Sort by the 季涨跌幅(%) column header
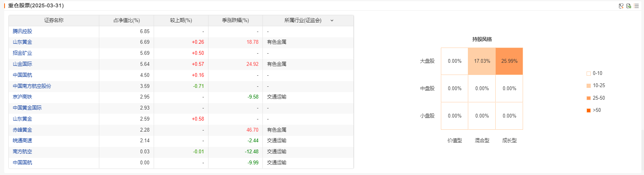Screen dimensions: 644x175 click(x=235, y=21)
